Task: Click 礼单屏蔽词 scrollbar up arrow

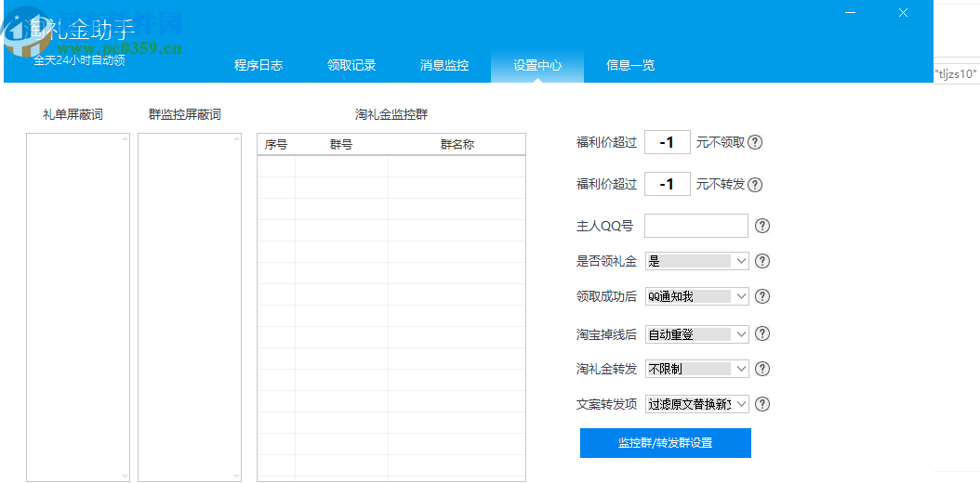Action: tap(125, 138)
